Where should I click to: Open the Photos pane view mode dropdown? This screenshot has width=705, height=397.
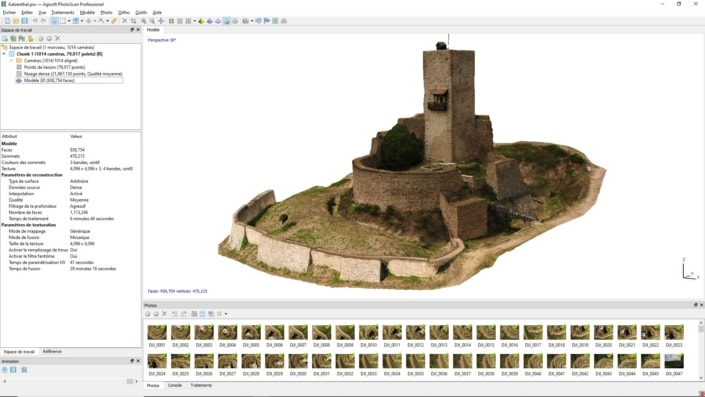click(x=226, y=314)
